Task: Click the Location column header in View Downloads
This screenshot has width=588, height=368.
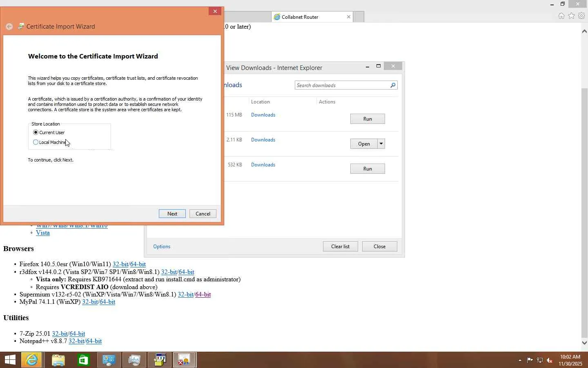Action: (261, 102)
